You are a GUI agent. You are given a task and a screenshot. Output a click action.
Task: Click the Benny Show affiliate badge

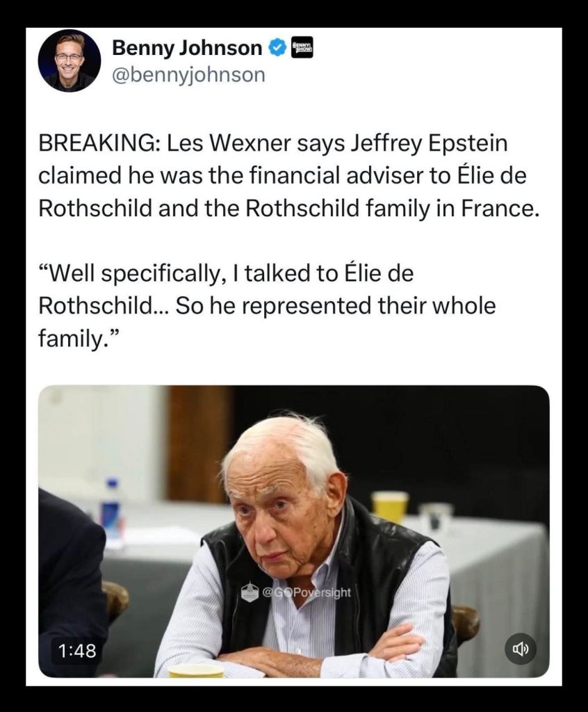click(302, 47)
